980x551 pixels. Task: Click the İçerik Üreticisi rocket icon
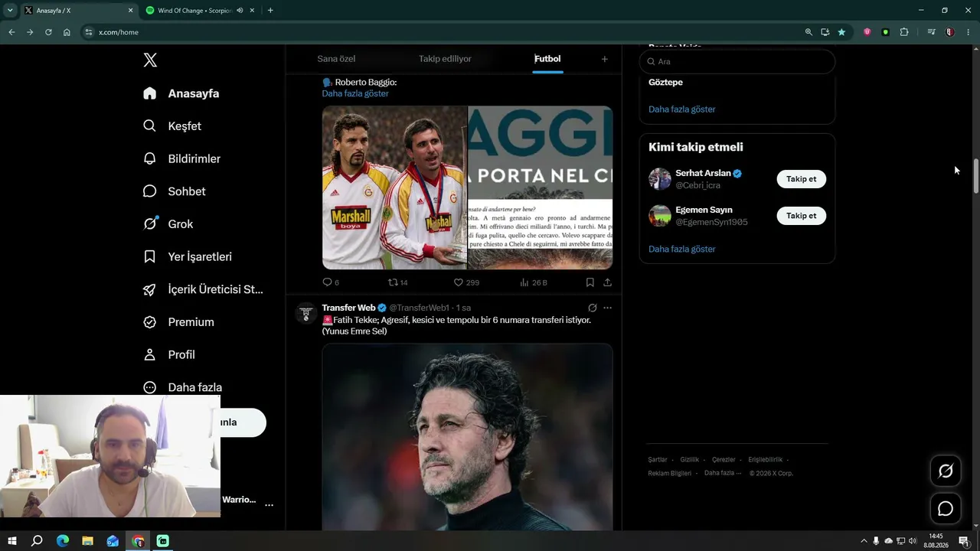[150, 289]
